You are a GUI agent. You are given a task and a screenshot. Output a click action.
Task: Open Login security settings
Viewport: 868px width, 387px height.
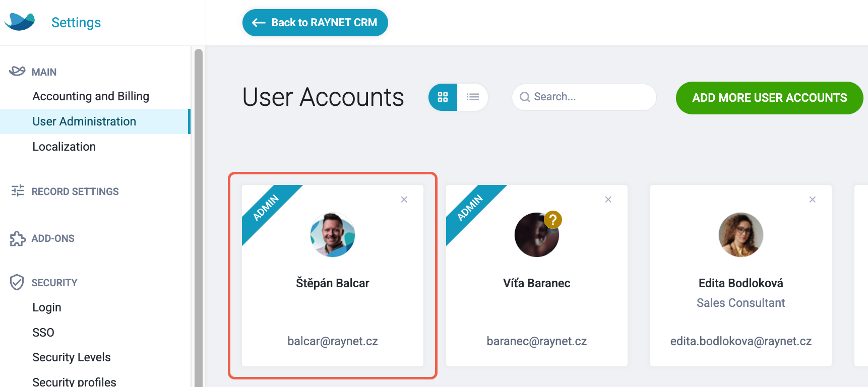pyautogui.click(x=47, y=307)
